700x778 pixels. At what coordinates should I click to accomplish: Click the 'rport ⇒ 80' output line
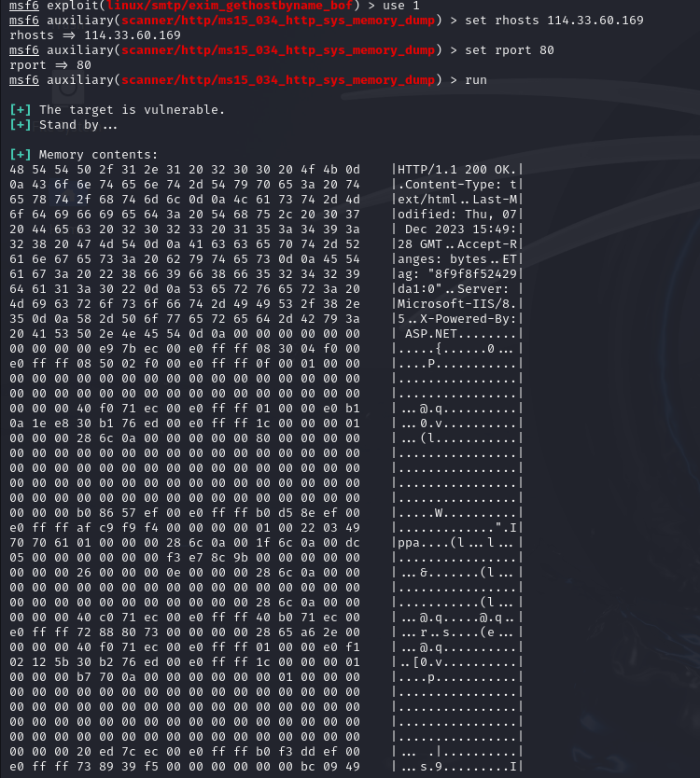tap(50, 65)
